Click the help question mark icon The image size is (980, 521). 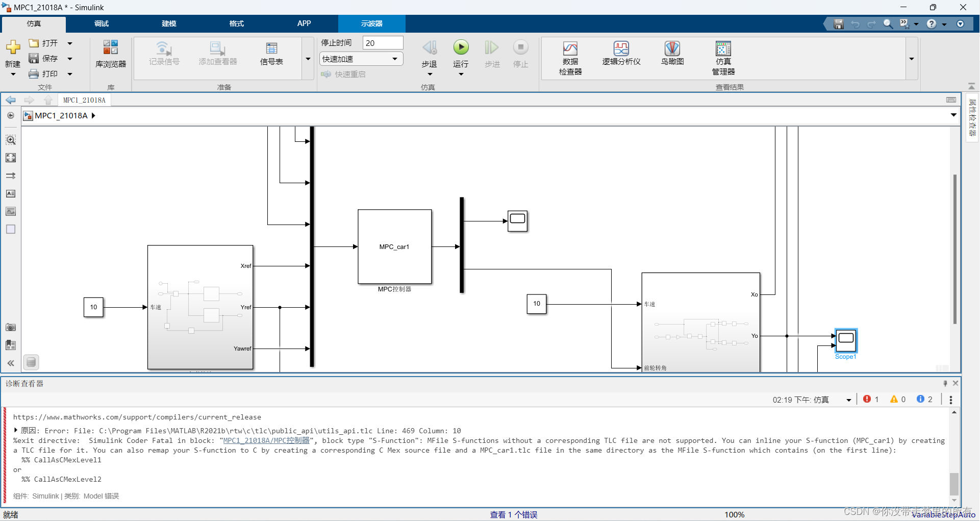coord(932,24)
